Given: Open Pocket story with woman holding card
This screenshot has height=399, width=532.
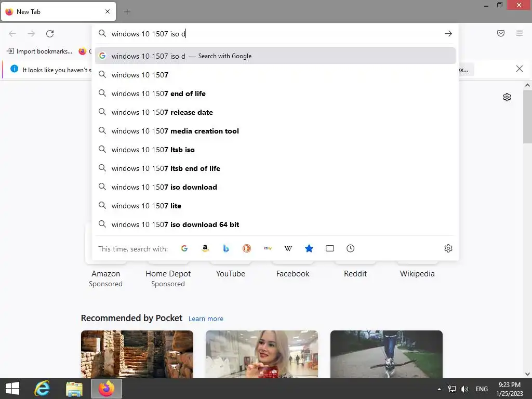Looking at the screenshot, I should (262, 354).
